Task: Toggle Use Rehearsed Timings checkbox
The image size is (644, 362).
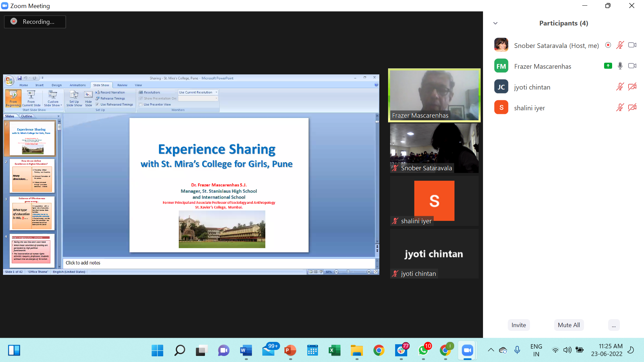Action: [x=97, y=105]
